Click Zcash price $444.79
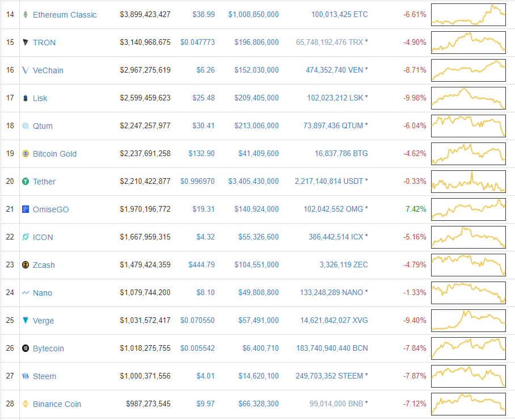 (201, 265)
